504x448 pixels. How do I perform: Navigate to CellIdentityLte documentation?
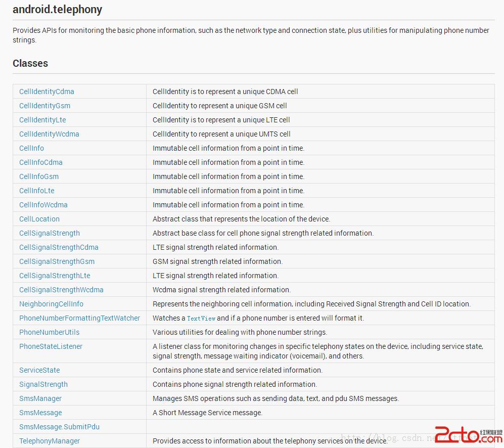pyautogui.click(x=42, y=120)
